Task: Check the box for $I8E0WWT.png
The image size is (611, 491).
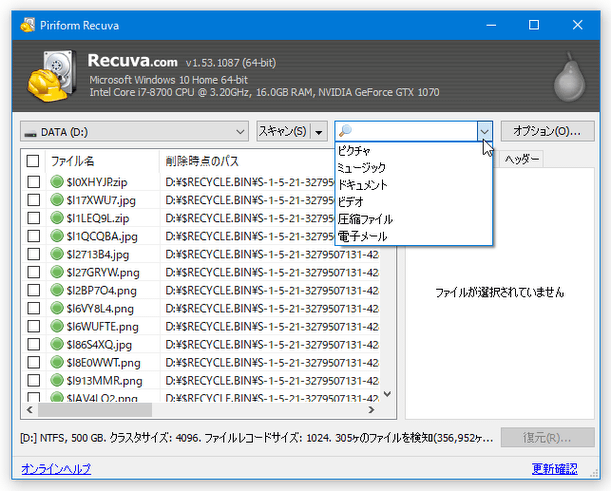Action: [x=34, y=362]
